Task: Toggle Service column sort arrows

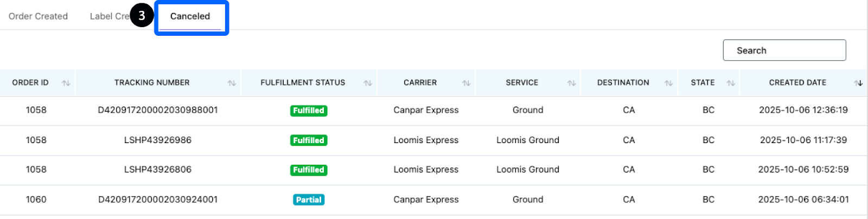Action: click(x=571, y=83)
